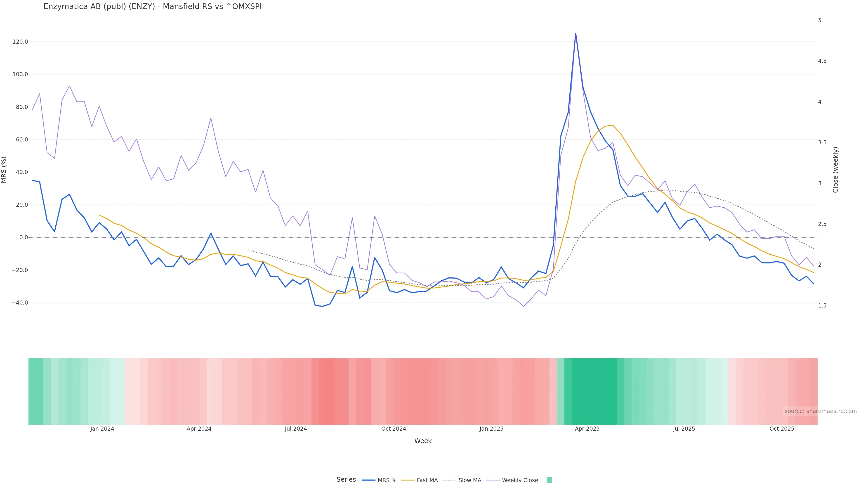Click the MRS peak point near 125%
Image resolution: width=868 pixels, height=488 pixels.
(x=576, y=34)
